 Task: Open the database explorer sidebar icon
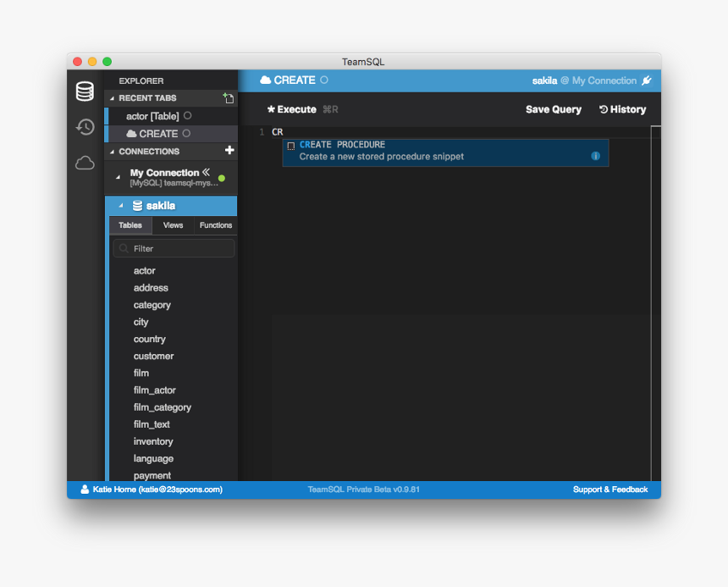click(85, 91)
